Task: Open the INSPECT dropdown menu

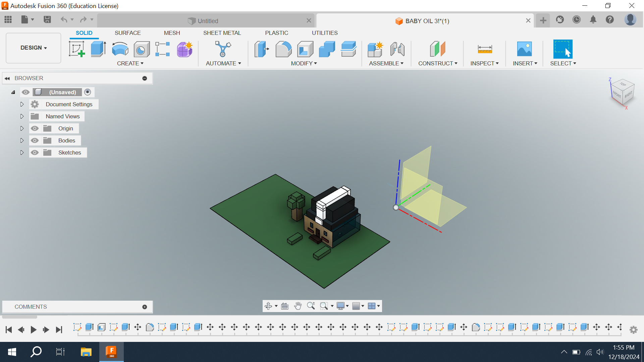Action: pos(484,63)
